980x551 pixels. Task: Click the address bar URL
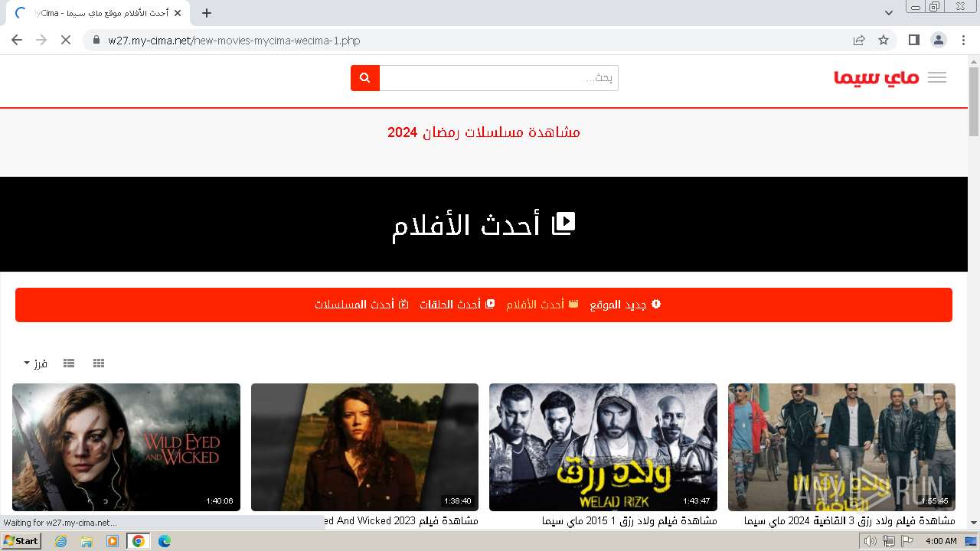tap(234, 41)
